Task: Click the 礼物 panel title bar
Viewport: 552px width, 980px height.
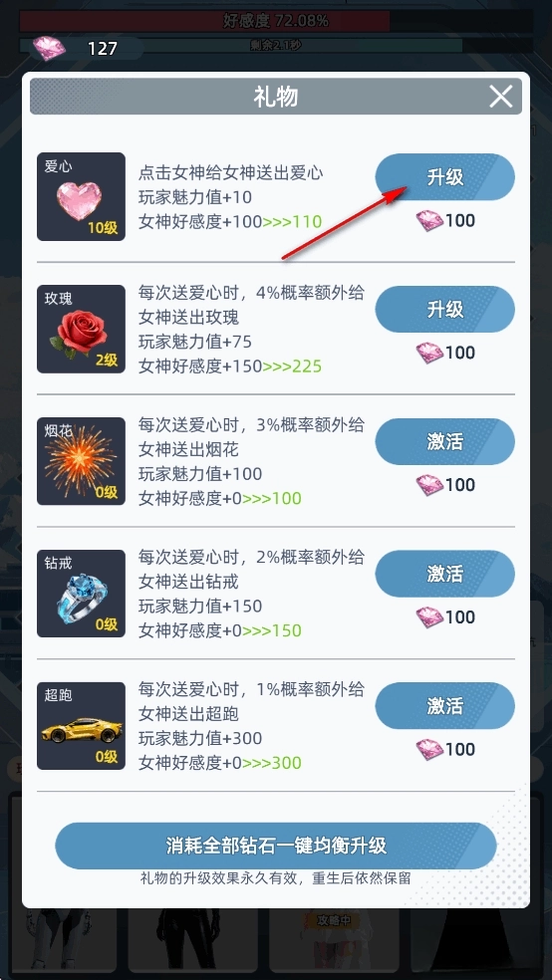Action: (276, 97)
